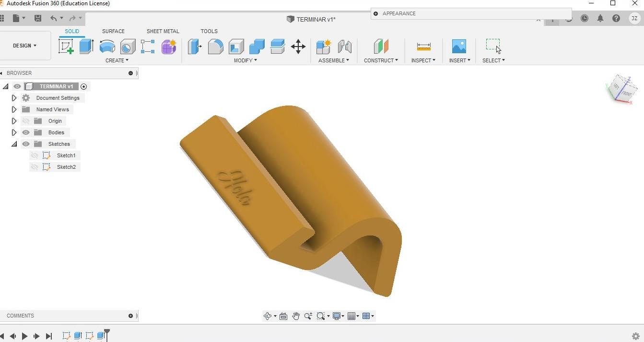
Task: Switch to the SURFACE tab
Action: pos(113,31)
